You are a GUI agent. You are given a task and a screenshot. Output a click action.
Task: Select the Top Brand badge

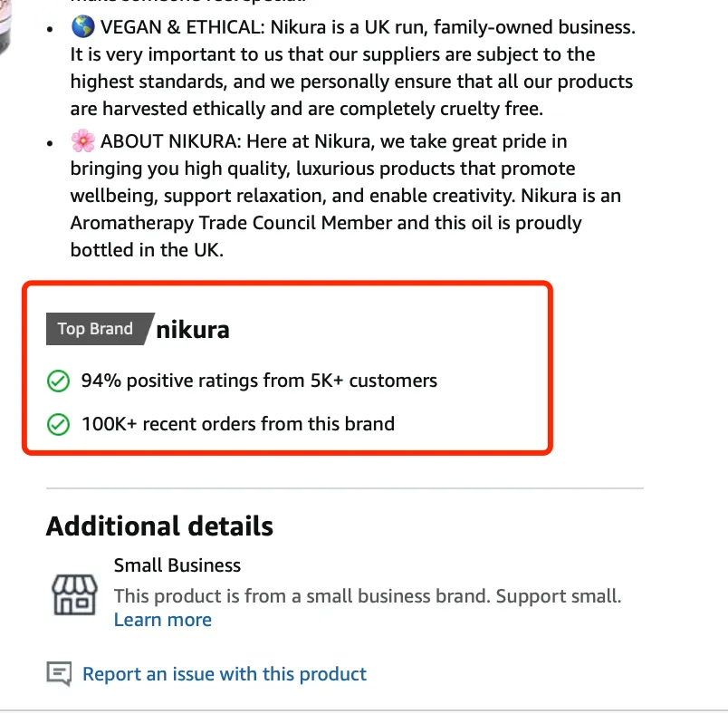(95, 330)
